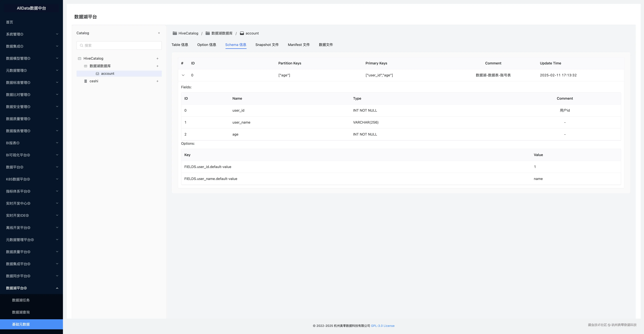
Task: Click the plus icon next to 数据湖数据库
Action: pyautogui.click(x=157, y=66)
